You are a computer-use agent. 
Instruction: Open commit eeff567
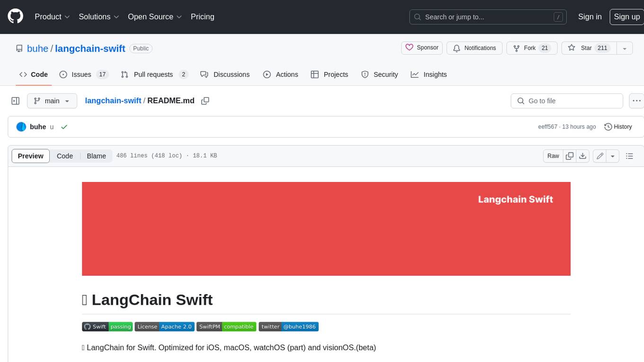click(x=548, y=127)
